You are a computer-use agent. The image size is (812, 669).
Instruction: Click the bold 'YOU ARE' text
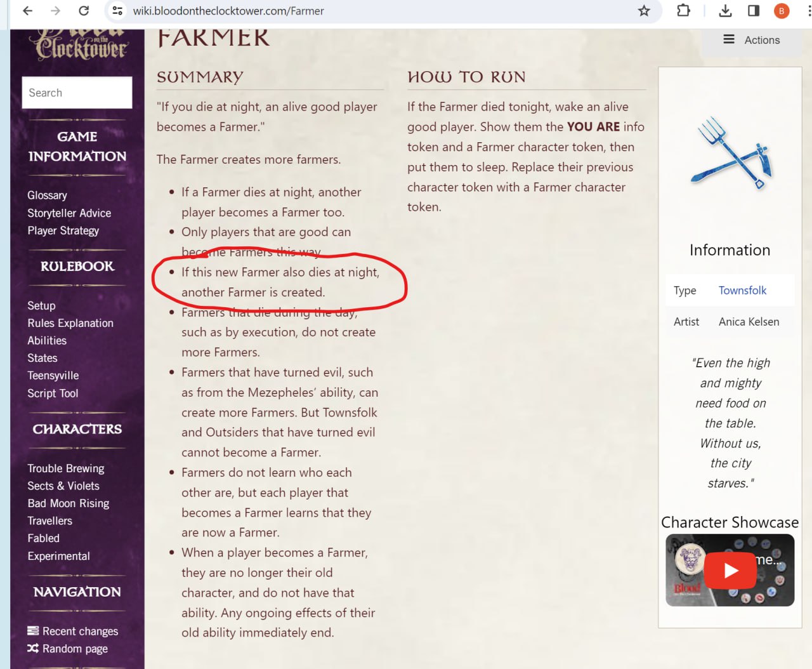593,126
